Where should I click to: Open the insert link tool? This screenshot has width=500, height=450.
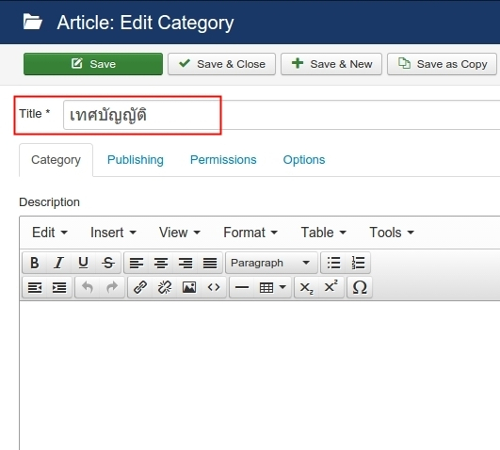[140, 287]
